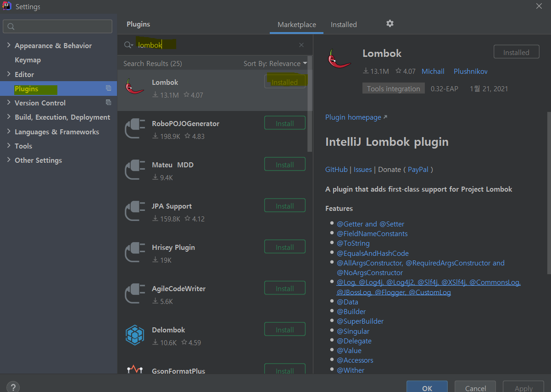Click the plugin results list scrollbar
This screenshot has height=392, width=551.
[310, 104]
